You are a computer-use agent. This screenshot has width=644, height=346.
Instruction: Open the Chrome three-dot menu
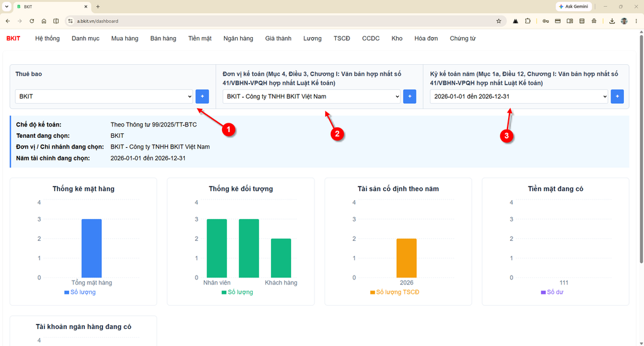tap(636, 21)
